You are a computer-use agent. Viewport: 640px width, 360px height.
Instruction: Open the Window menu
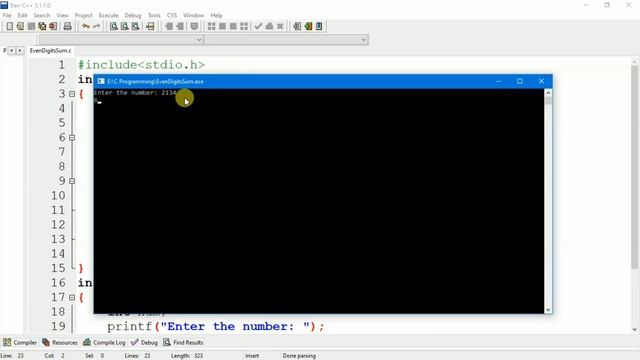coord(193,16)
